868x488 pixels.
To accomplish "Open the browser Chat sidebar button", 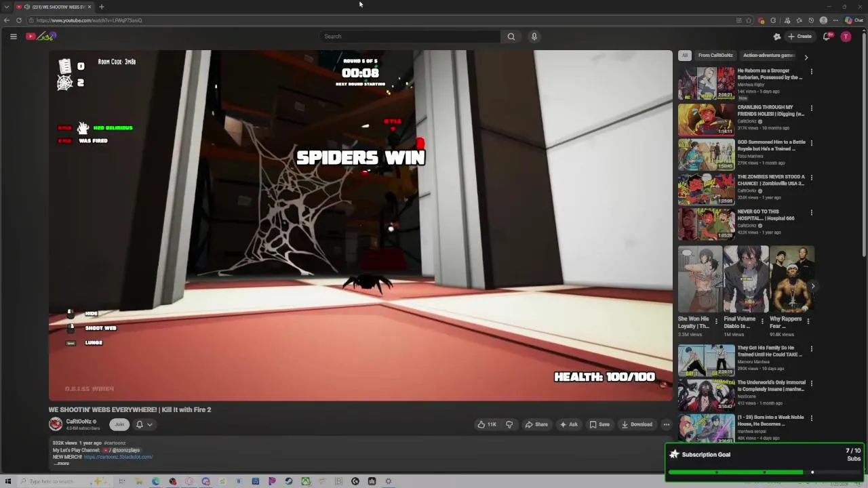I will coord(854,20).
